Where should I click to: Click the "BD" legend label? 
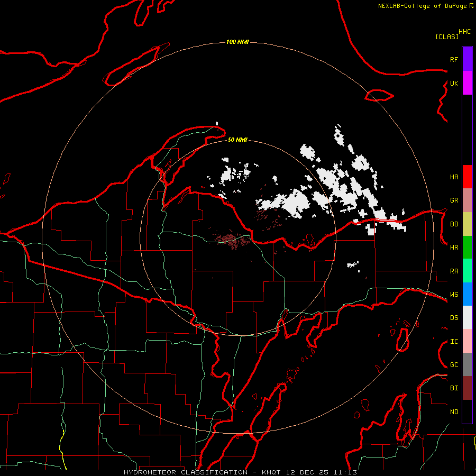coord(454,224)
